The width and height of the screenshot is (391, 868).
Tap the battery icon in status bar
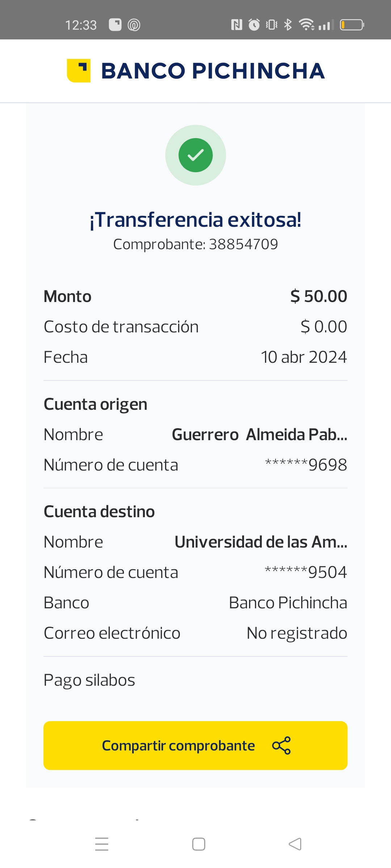click(352, 25)
